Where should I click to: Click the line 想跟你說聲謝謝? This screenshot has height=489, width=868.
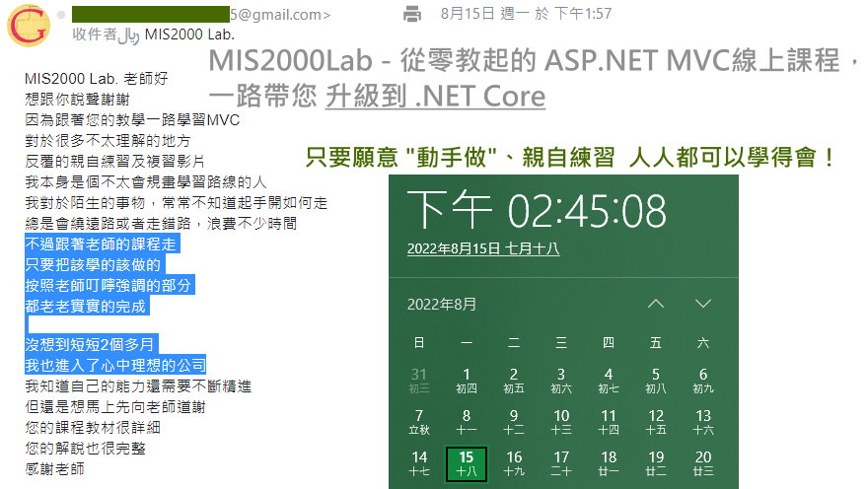click(x=77, y=100)
